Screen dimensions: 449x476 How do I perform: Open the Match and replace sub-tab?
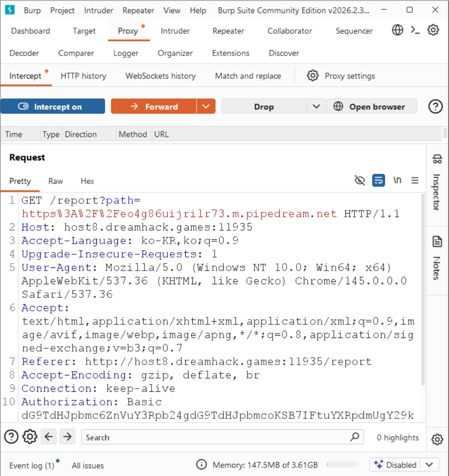click(248, 76)
